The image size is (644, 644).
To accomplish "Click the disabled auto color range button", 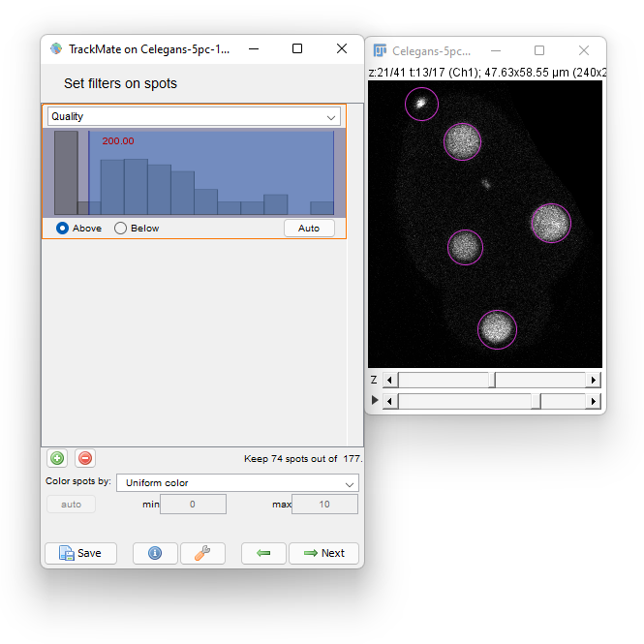I will click(71, 505).
